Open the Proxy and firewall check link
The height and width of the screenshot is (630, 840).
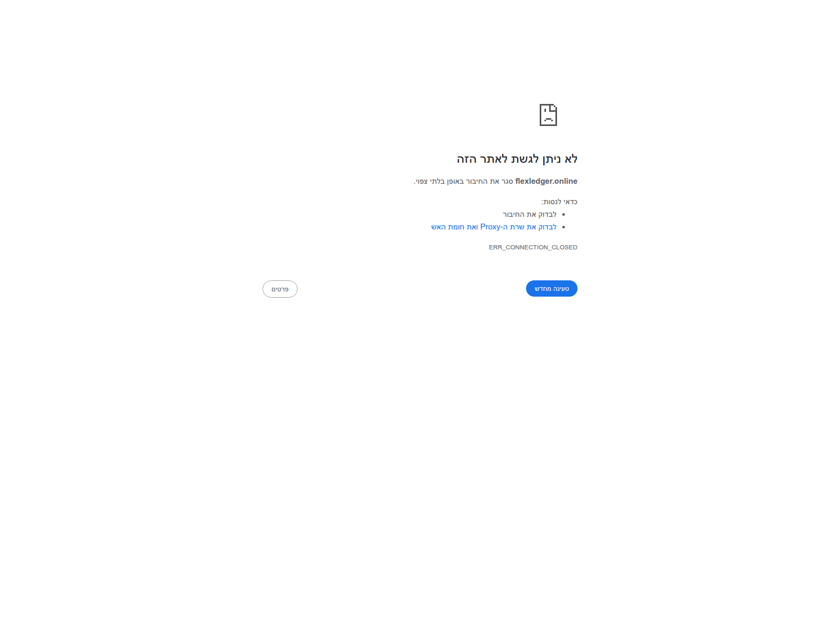pyautogui.click(x=493, y=227)
